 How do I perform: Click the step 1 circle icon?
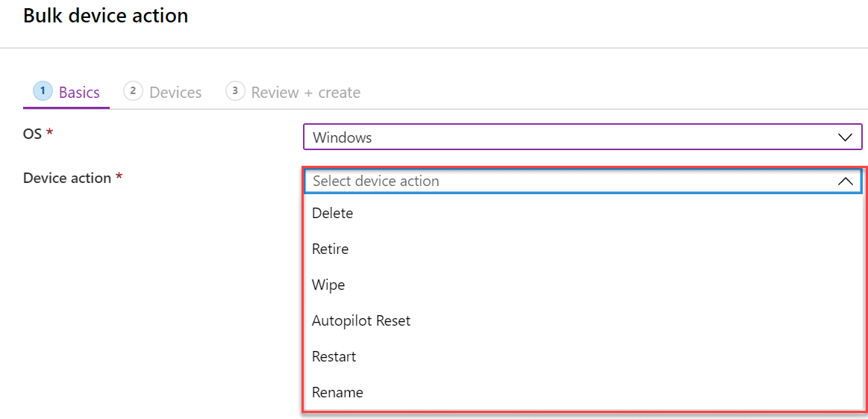coord(43,91)
